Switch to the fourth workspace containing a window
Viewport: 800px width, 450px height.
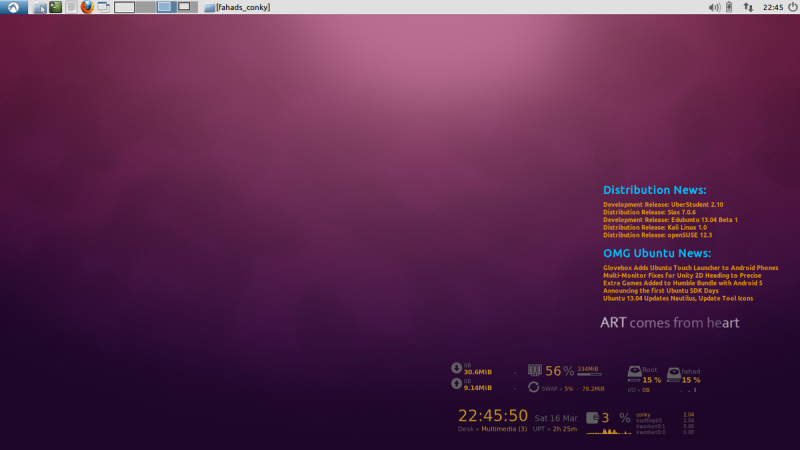(x=187, y=7)
